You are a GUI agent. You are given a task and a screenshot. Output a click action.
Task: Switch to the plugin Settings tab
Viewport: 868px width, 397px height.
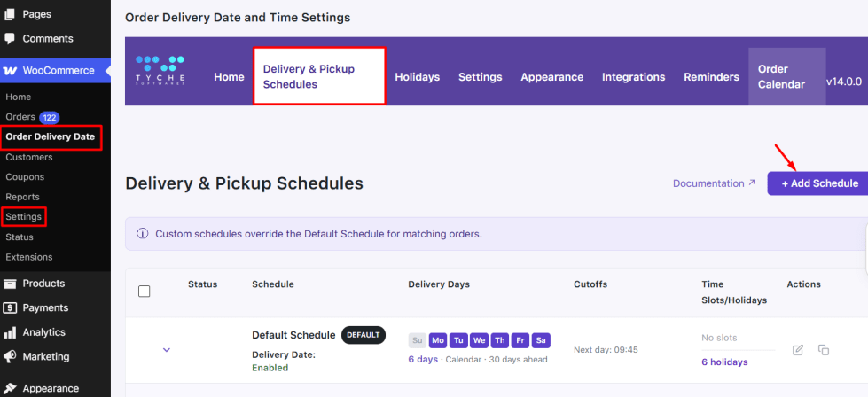[x=480, y=77]
